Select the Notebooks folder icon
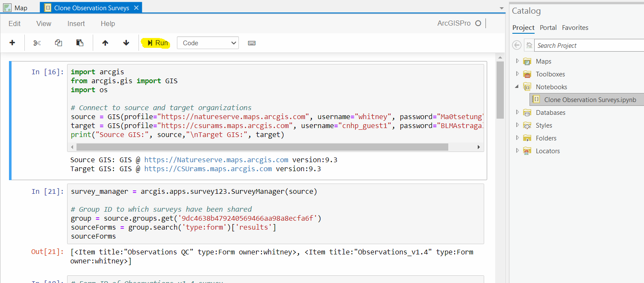Viewport: 644px width, 283px height. coord(527,87)
